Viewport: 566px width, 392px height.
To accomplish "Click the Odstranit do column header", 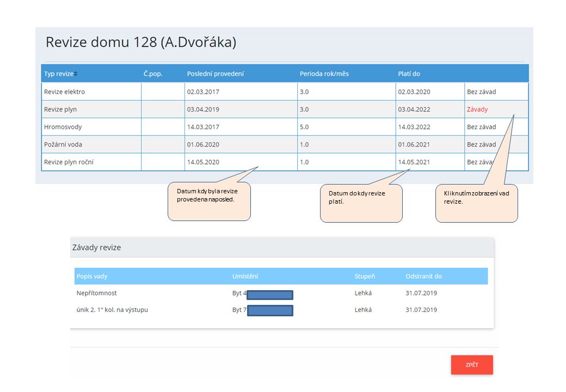I will 423,276.
